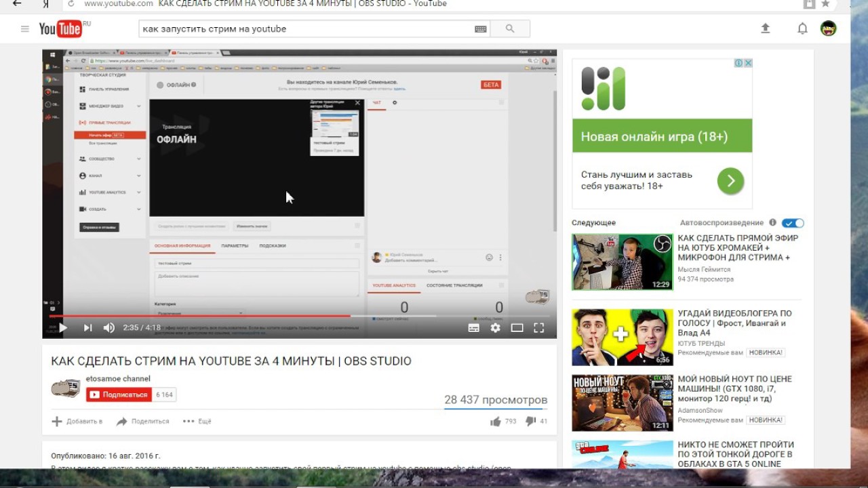Toggle subtitles in the player

474,328
